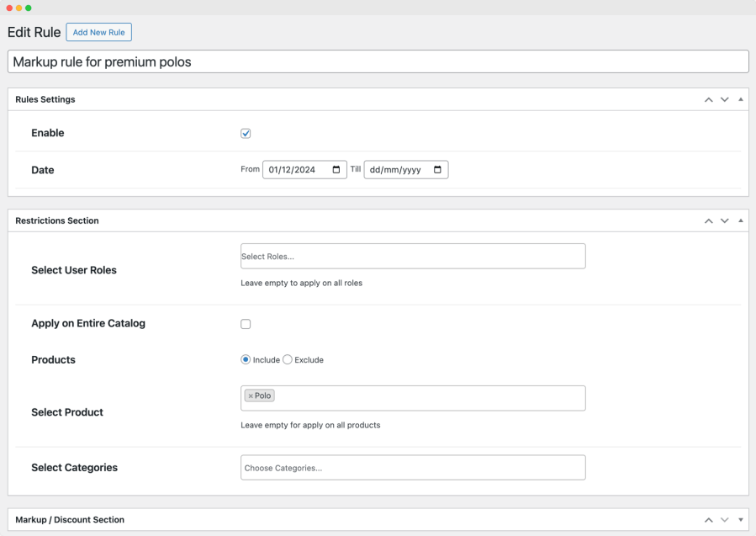This screenshot has width=756, height=536.
Task: Click move-down arrow in Restrictions Section
Action: click(x=724, y=220)
